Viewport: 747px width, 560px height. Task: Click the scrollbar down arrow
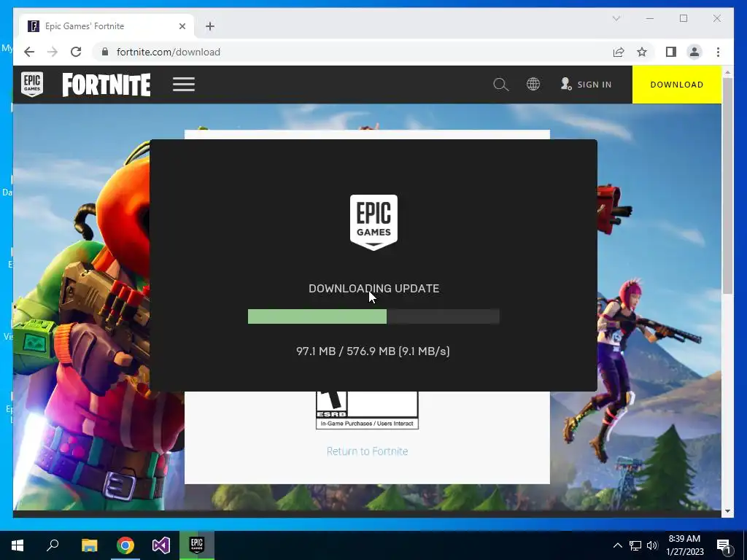[727, 511]
